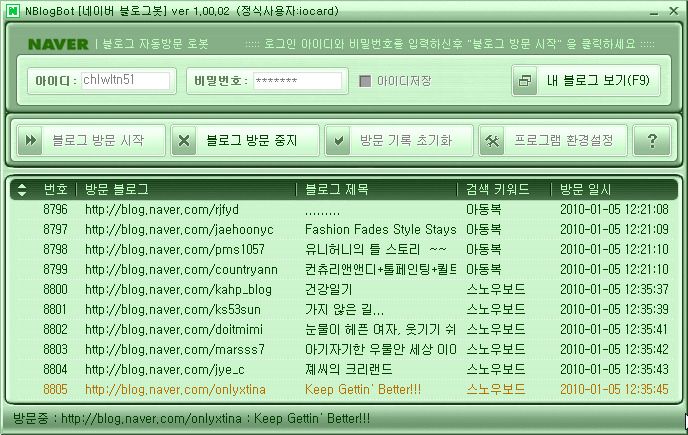This screenshot has height=435, width=688.
Task: Stop visiting with 블로그 방문 중지 button
Action: [245, 140]
